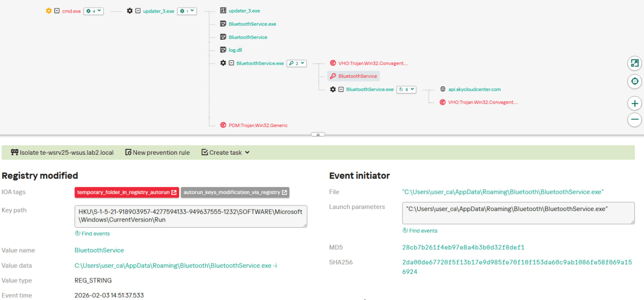Click Find events under Key path
The height and width of the screenshot is (300, 644).
coord(93,233)
